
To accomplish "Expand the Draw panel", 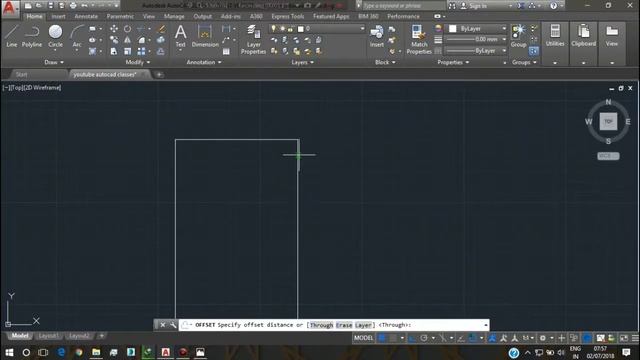I will pos(54,62).
